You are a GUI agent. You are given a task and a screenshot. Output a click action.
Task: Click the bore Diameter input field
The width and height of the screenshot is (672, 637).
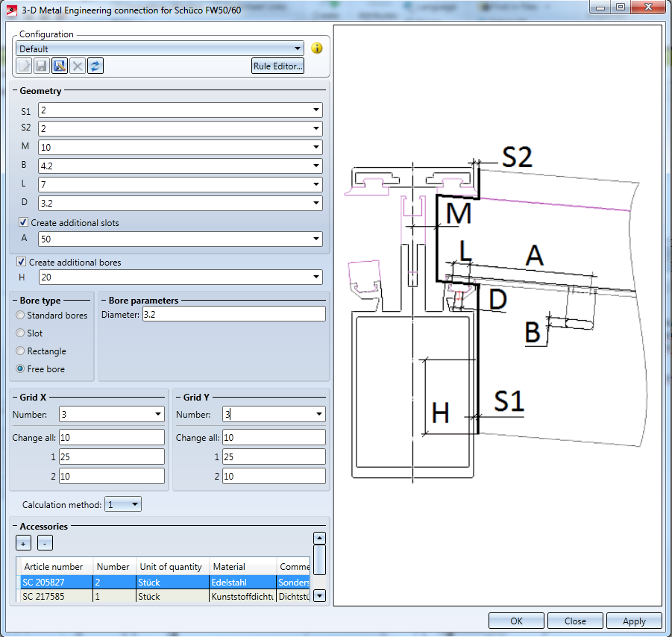(x=233, y=314)
